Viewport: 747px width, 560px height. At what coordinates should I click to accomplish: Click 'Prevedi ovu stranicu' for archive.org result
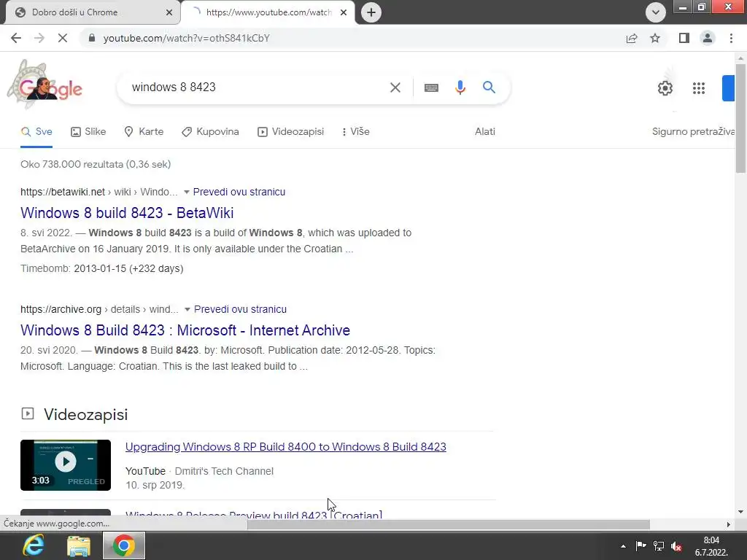pyautogui.click(x=240, y=309)
